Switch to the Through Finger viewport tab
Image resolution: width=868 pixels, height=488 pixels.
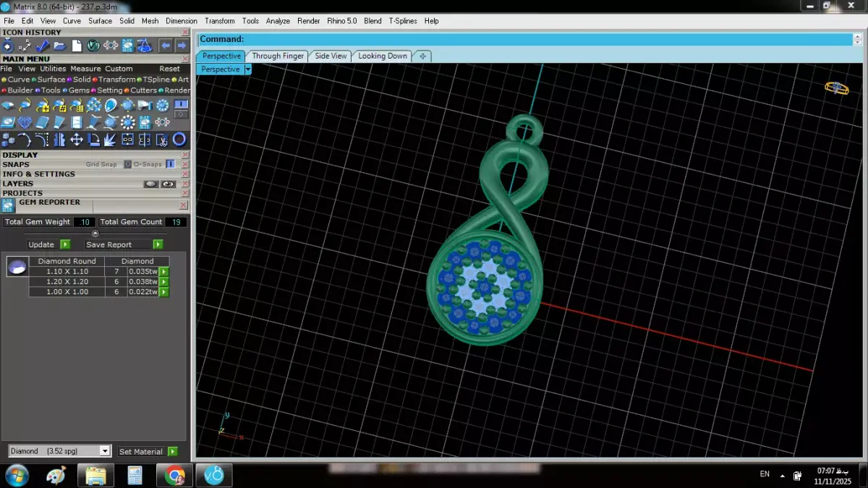(278, 56)
